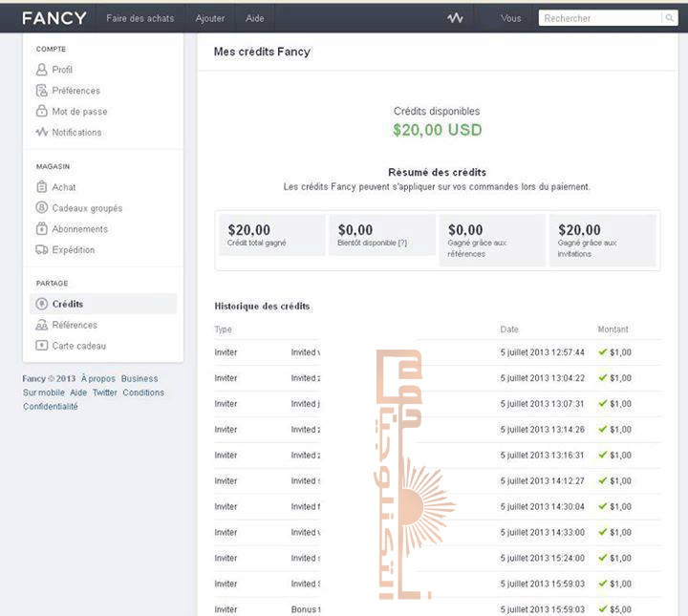
Task: Click the Business footer link
Action: (x=140, y=378)
